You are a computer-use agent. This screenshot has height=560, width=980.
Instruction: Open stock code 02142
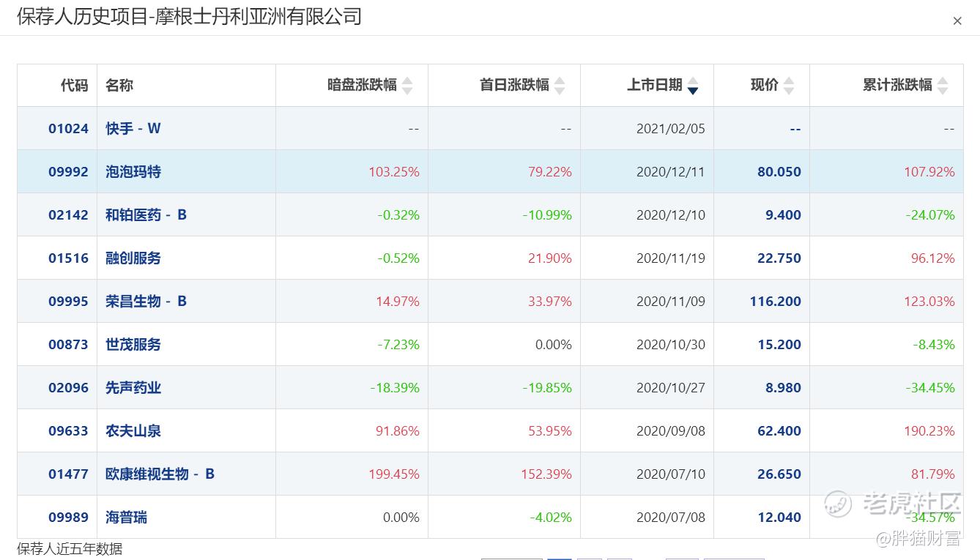point(68,215)
